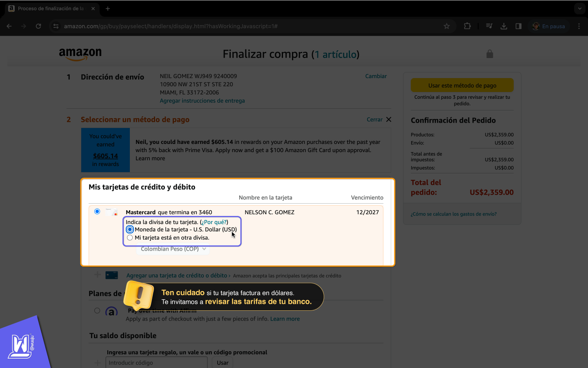This screenshot has width=588, height=368.
Task: Open the Colombian Peso (COP) currency dropdown
Action: [173, 249]
